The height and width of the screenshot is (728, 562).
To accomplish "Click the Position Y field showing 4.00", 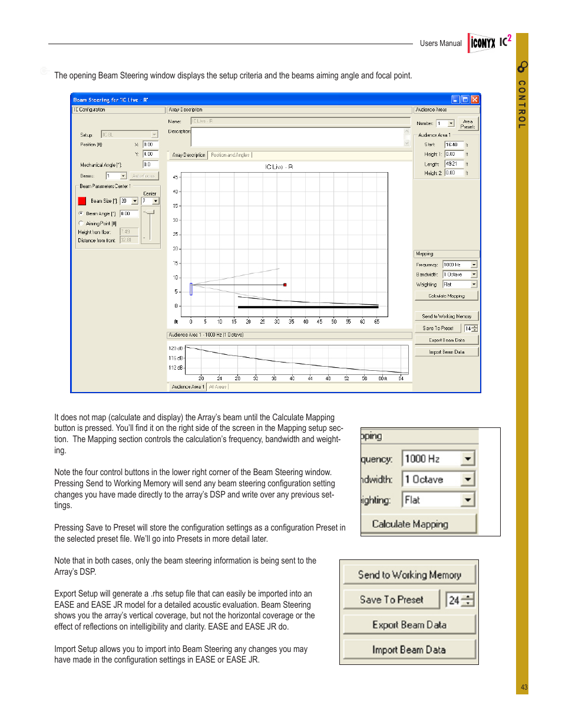I will click(x=151, y=154).
